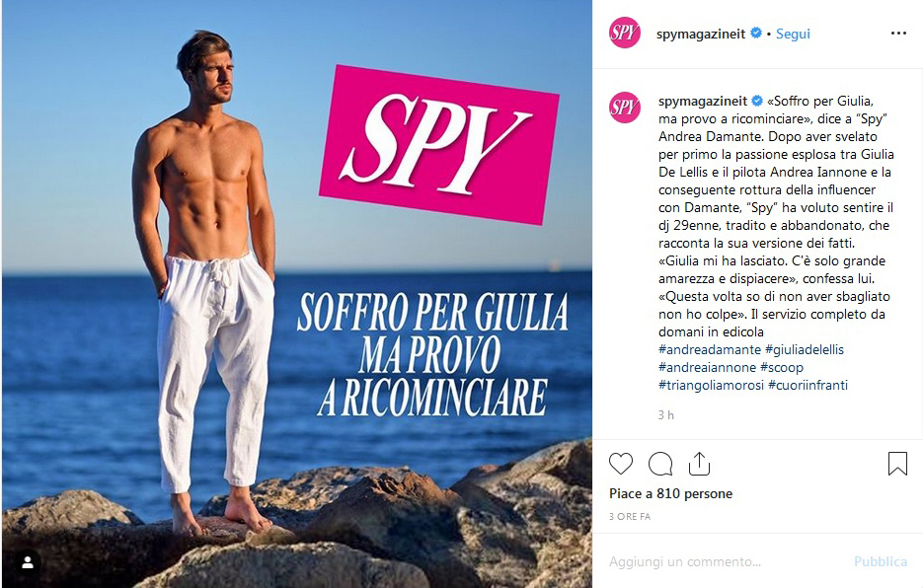
Task: Open the spymagazineit username in the header
Action: (701, 35)
